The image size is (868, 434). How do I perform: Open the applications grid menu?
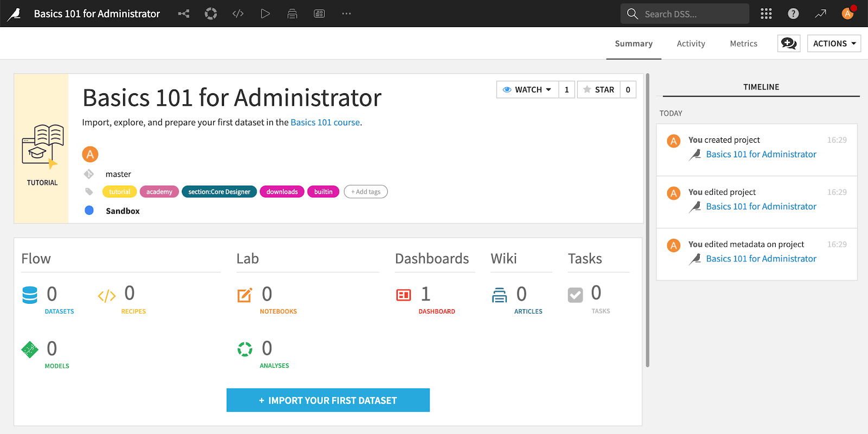766,14
